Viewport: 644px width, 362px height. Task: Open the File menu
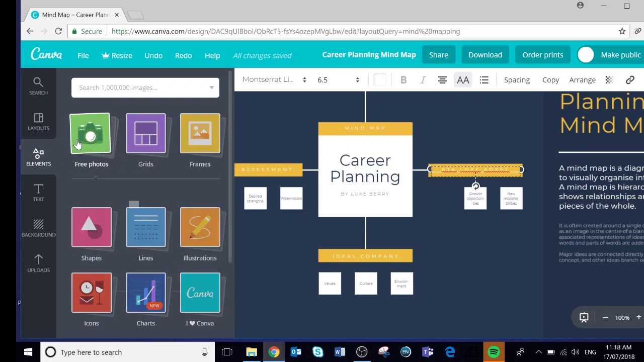83,55
